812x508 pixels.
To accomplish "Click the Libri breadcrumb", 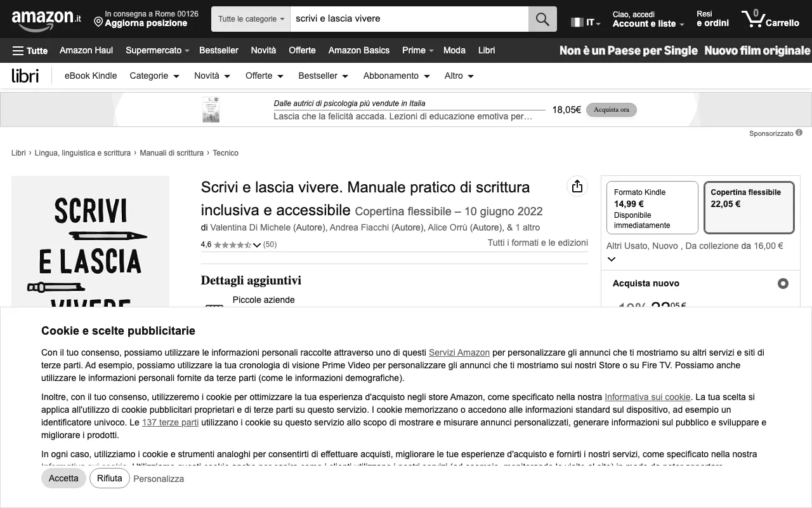I will click(x=18, y=153).
